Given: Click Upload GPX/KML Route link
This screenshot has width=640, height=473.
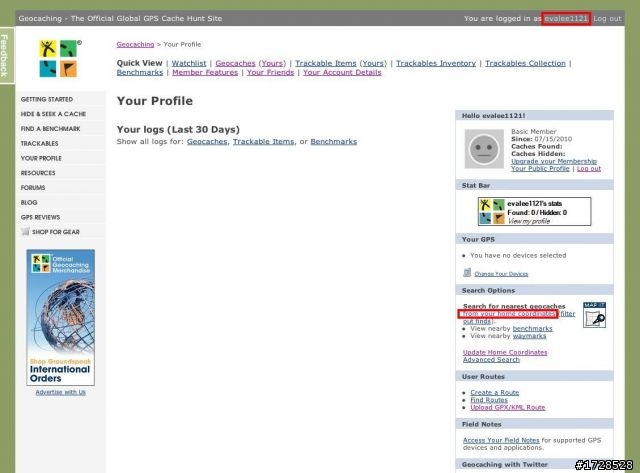Looking at the screenshot, I should tap(508, 407).
